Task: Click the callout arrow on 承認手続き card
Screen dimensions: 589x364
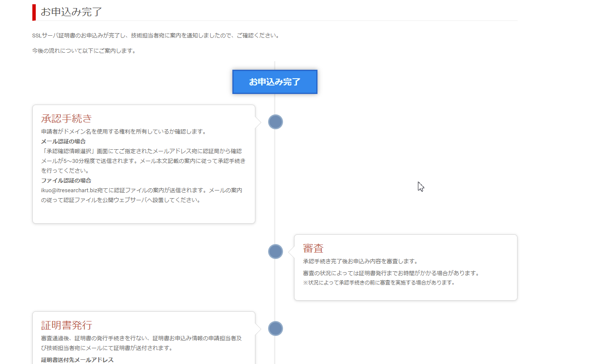Action: click(x=258, y=122)
